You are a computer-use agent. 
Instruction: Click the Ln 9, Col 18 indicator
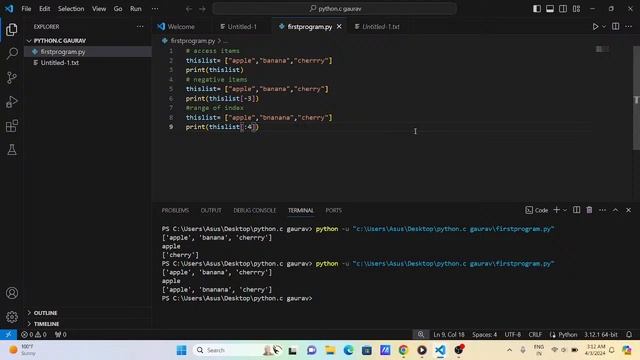pos(449,335)
